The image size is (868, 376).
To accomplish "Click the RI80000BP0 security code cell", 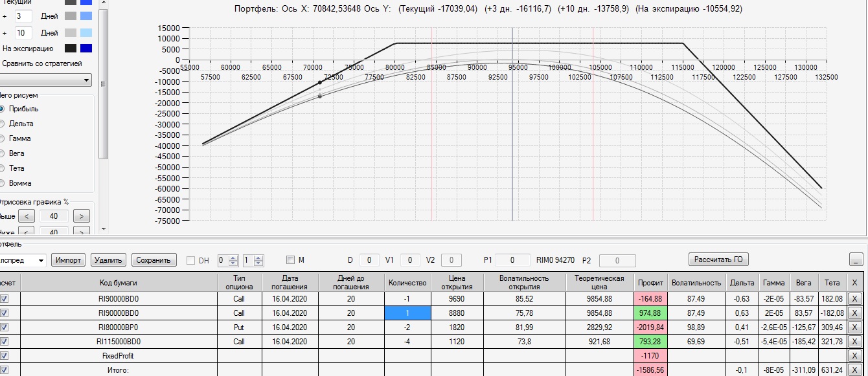I will tap(119, 327).
